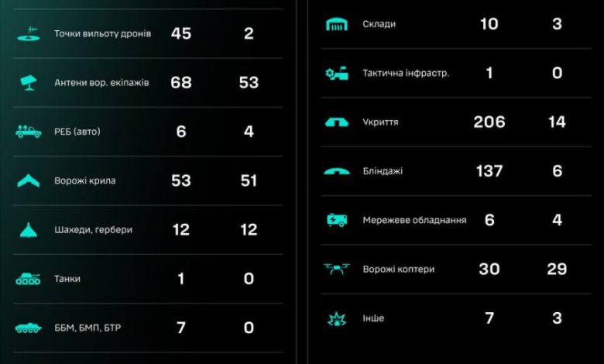Screen dimensions: 604x364
Task: Click the drone launch points icon
Action: click(29, 33)
